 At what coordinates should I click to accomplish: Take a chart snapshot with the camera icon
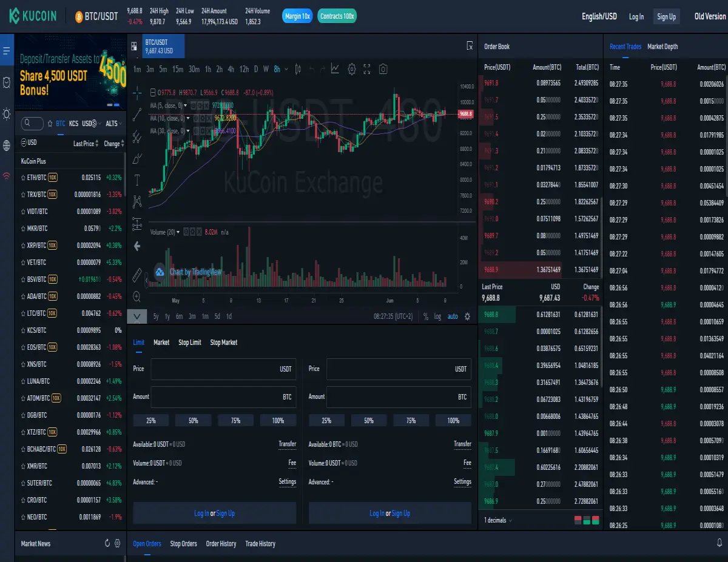(383, 69)
